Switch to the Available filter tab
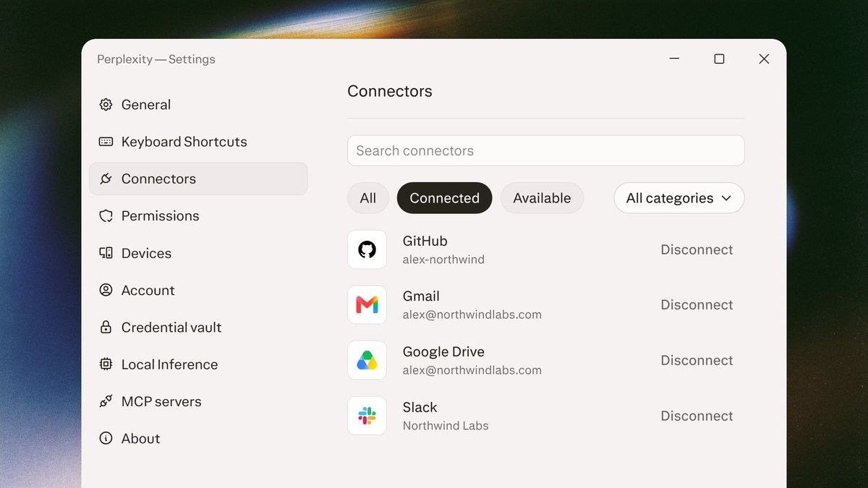 pyautogui.click(x=542, y=198)
